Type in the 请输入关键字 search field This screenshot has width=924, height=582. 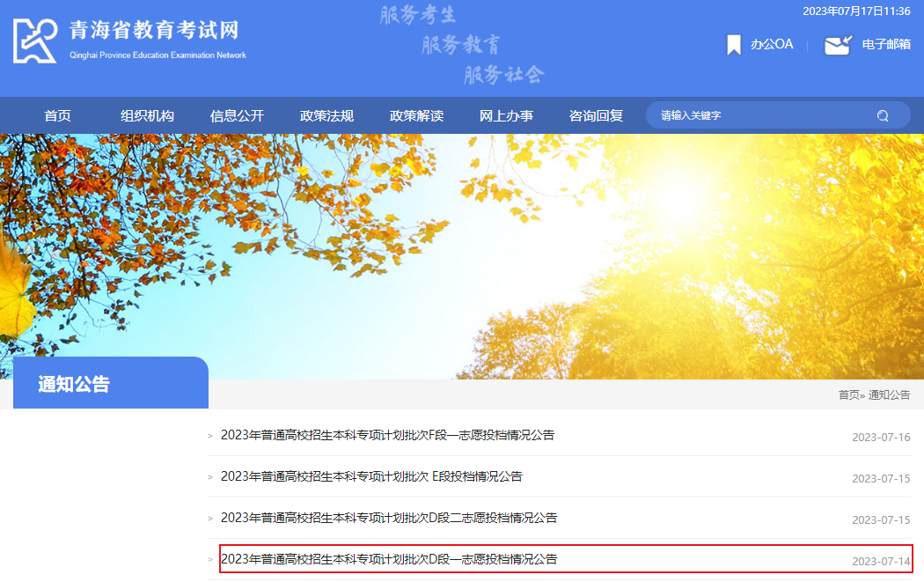[757, 115]
